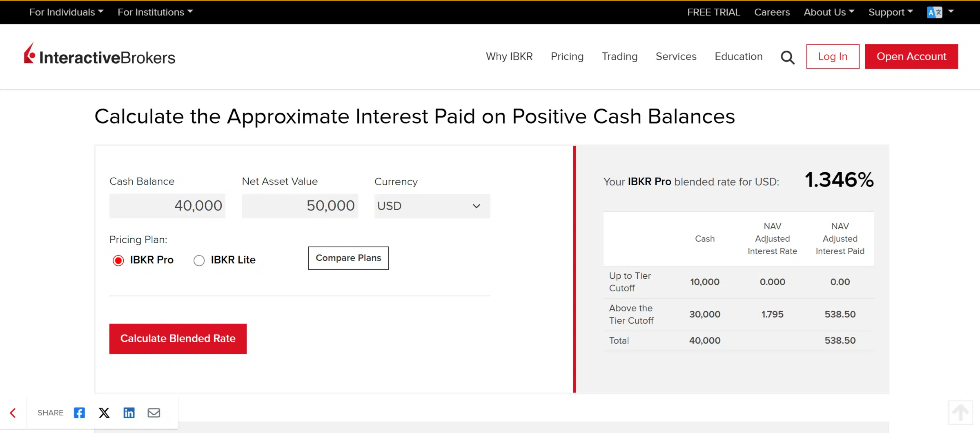The image size is (980, 433).
Task: Select the IBKR Lite radio button
Action: click(199, 260)
